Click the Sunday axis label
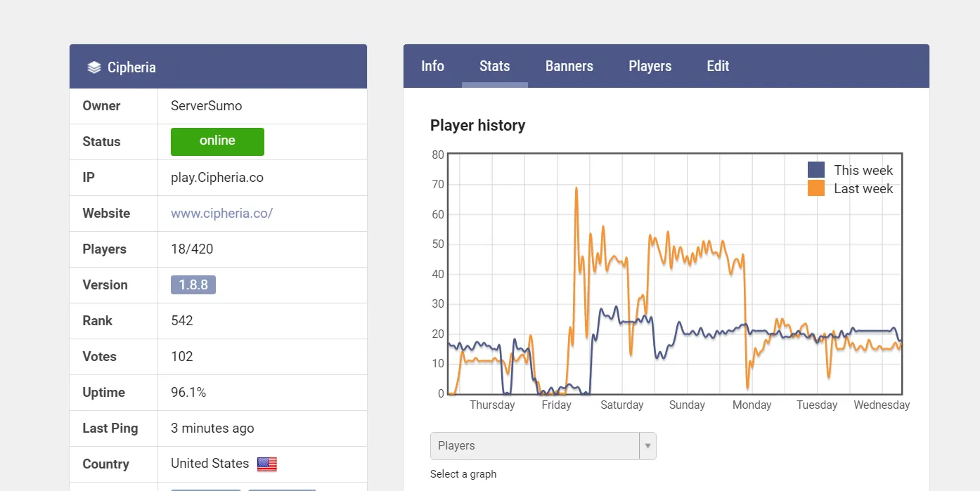 click(687, 405)
